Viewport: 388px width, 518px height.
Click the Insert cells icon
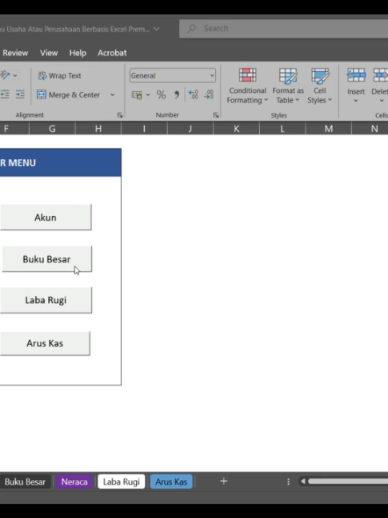(356, 75)
